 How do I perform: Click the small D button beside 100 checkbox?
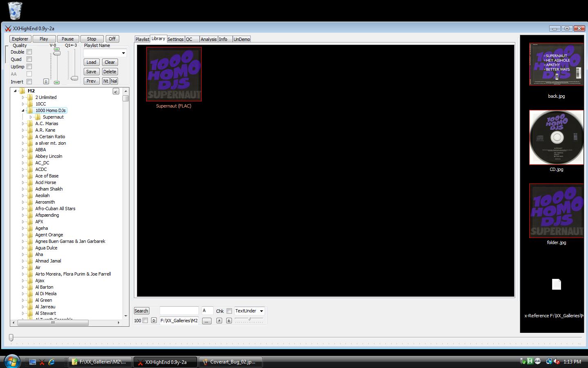tap(154, 321)
